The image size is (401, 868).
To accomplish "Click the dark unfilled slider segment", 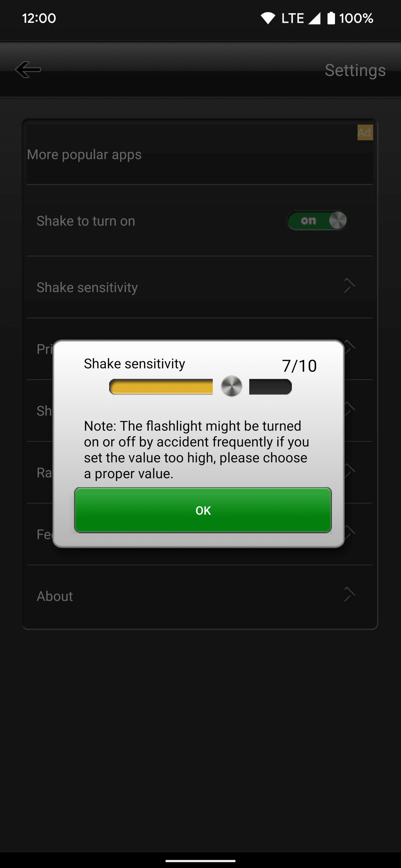I will pyautogui.click(x=270, y=387).
